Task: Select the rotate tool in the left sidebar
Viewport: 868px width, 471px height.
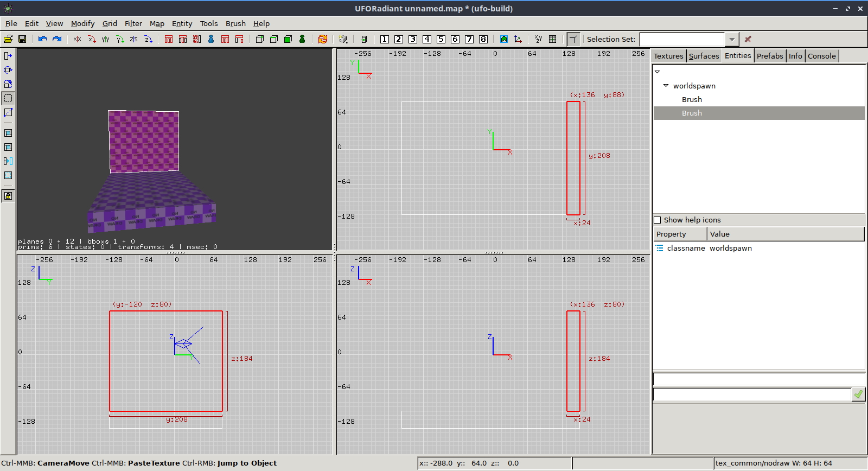Action: [8, 70]
